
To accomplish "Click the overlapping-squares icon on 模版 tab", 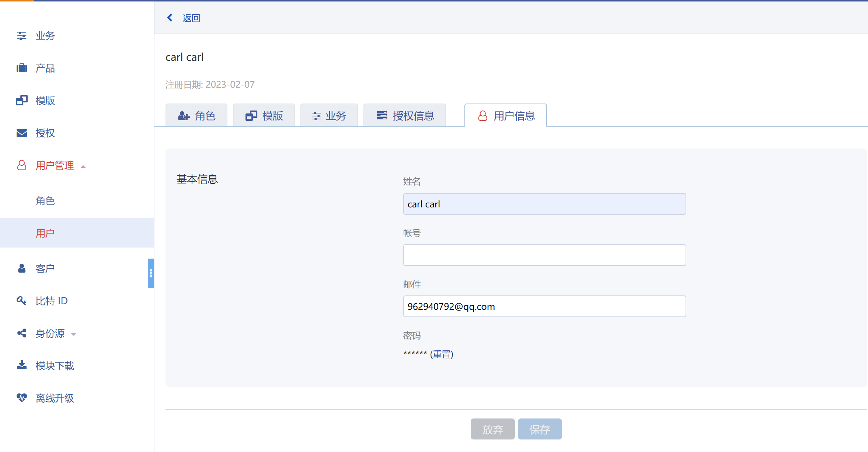I will (x=251, y=116).
